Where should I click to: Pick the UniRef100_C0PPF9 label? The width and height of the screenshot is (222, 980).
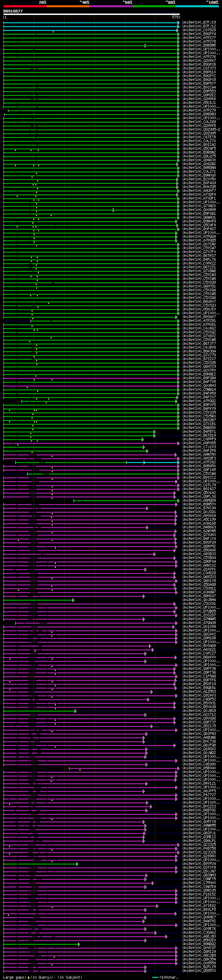tap(199, 439)
